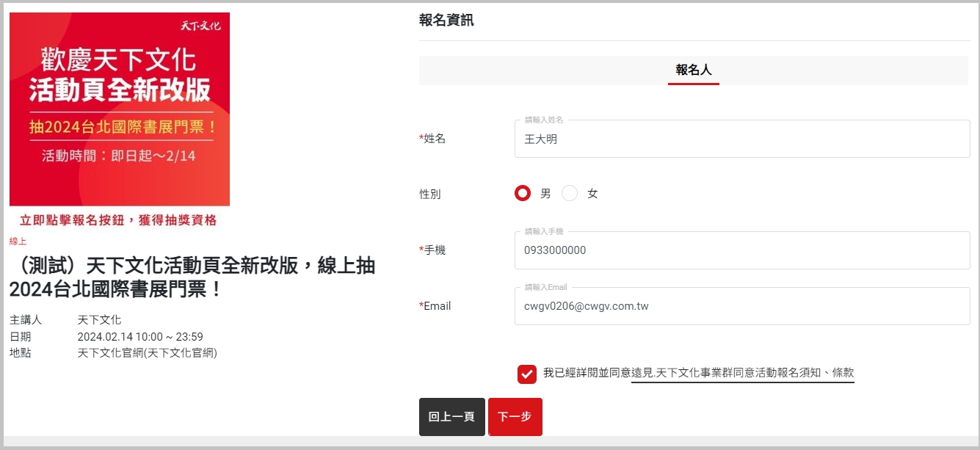Open the 活動報名須知、條款 terms link

pyautogui.click(x=743, y=374)
